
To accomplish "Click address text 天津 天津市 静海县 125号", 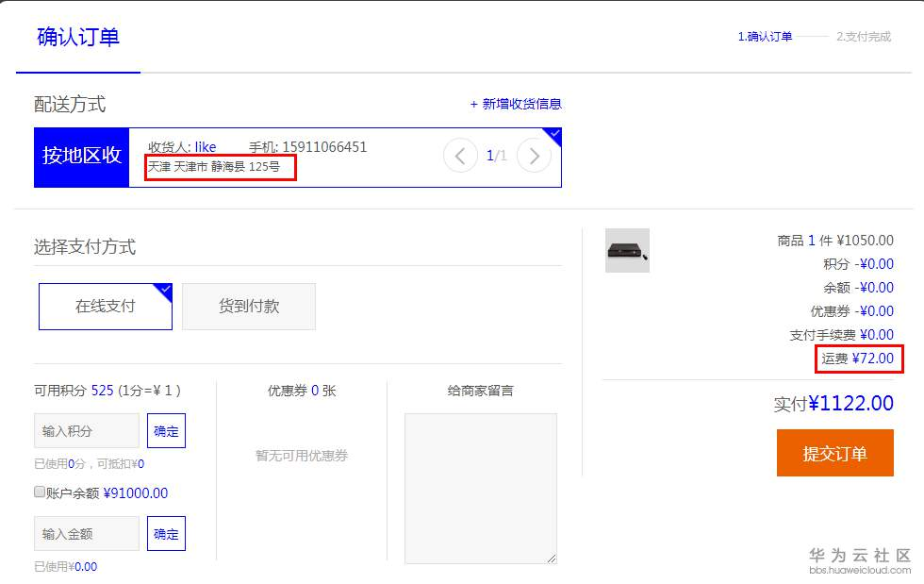I will tap(213, 167).
